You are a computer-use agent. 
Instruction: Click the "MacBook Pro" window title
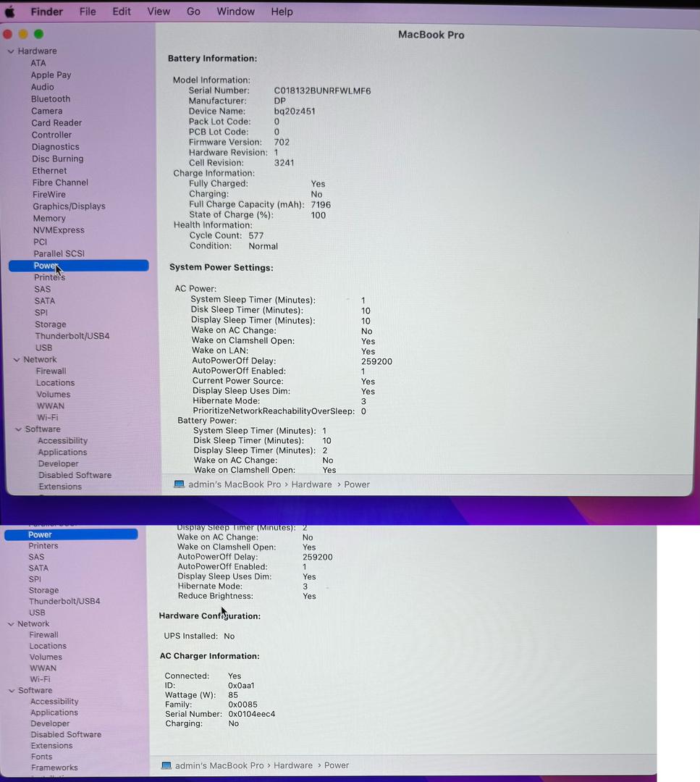coord(431,35)
